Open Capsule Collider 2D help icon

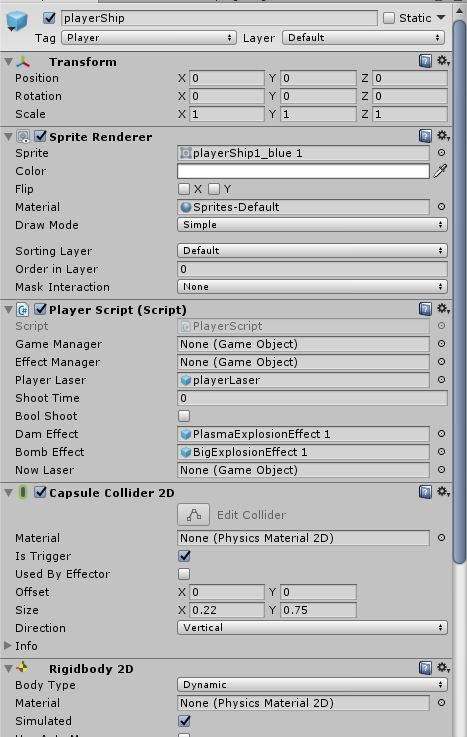[425, 492]
